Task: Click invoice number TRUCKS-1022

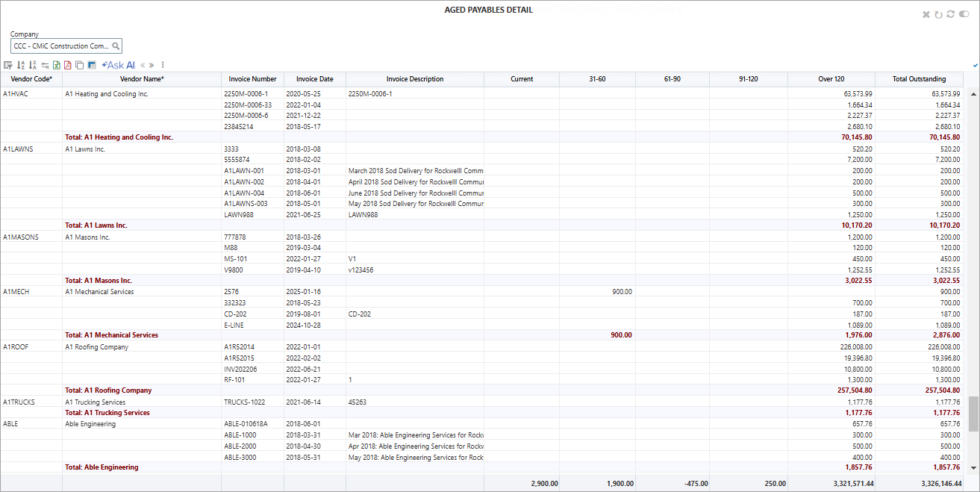Action: point(244,402)
